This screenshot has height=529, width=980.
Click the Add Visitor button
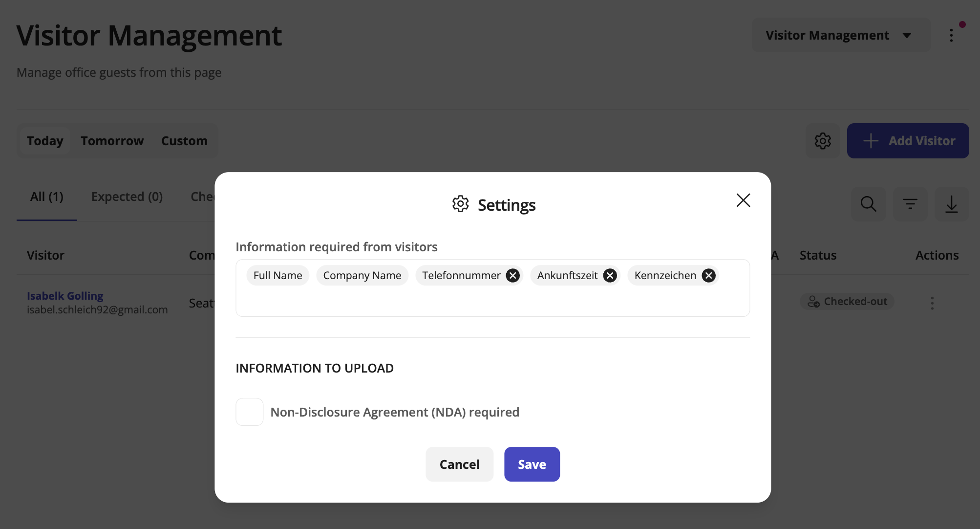click(908, 141)
